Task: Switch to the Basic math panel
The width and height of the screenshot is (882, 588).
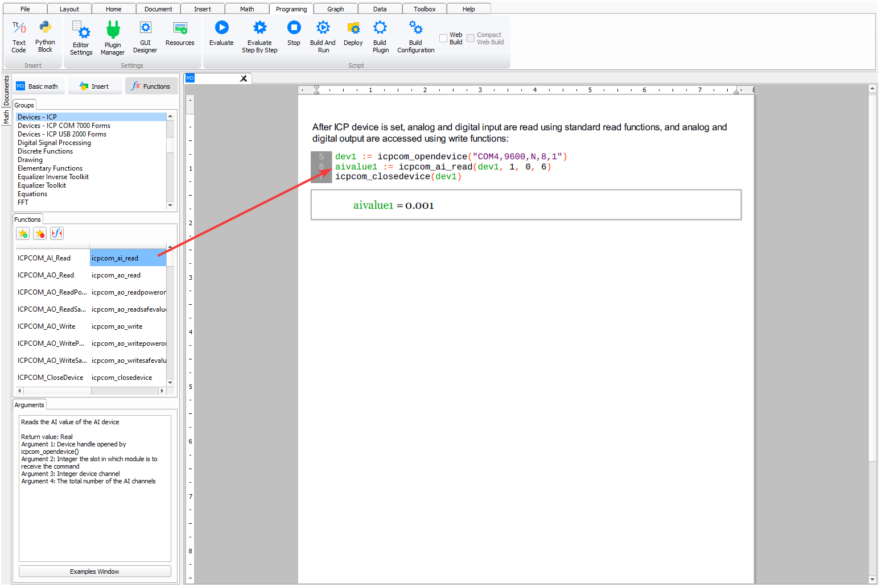Action: [x=38, y=86]
